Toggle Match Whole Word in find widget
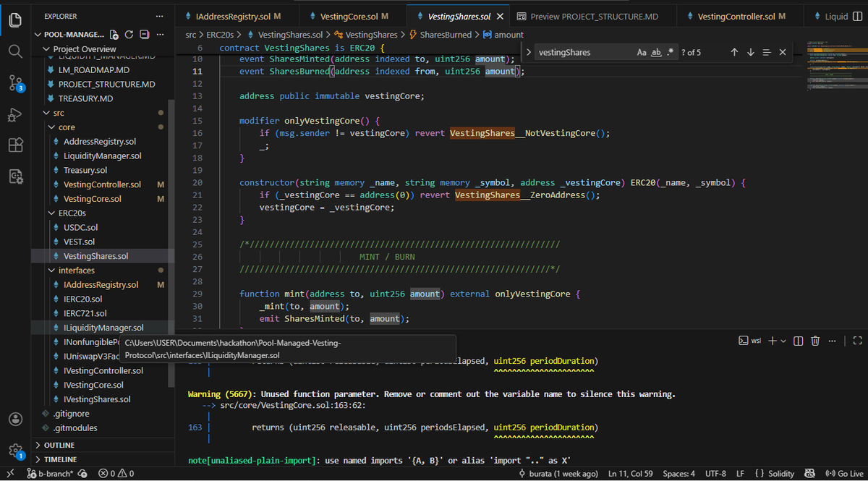The height and width of the screenshot is (481, 868). 657,52
